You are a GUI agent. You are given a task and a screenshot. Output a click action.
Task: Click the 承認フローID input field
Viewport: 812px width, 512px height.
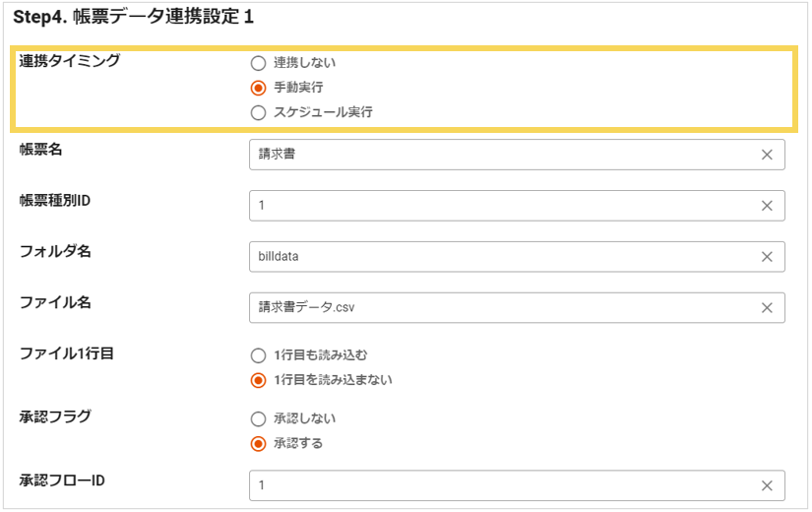502,485
